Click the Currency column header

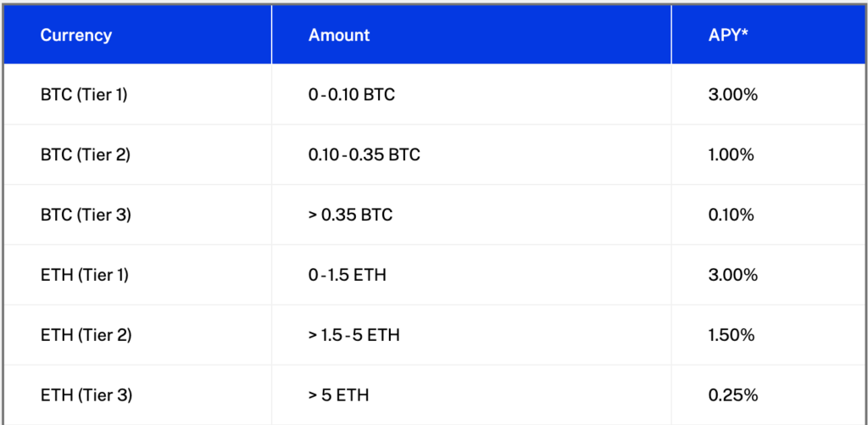[75, 36]
